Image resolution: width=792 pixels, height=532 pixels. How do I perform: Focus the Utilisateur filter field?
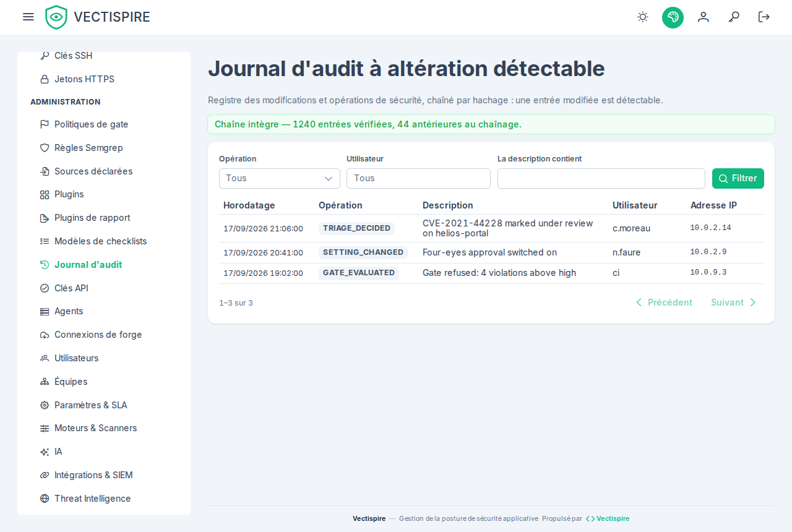pyautogui.click(x=418, y=178)
